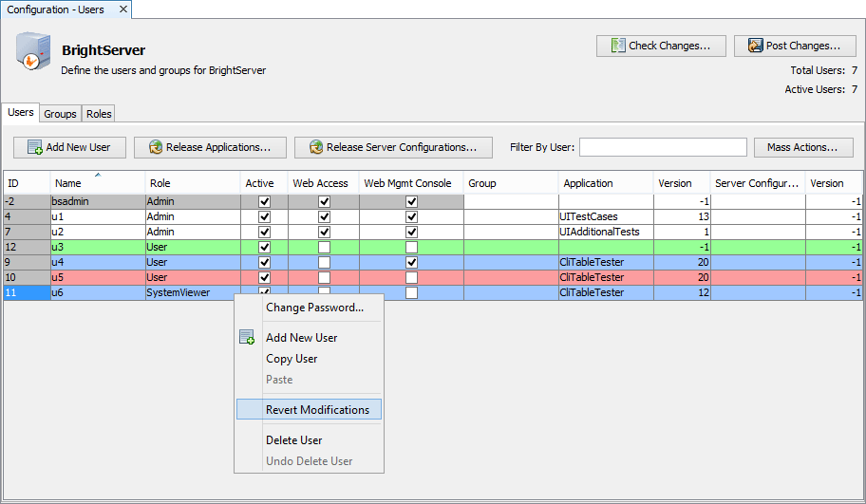Click the Post Changes button
The width and height of the screenshot is (866, 504).
(x=794, y=46)
